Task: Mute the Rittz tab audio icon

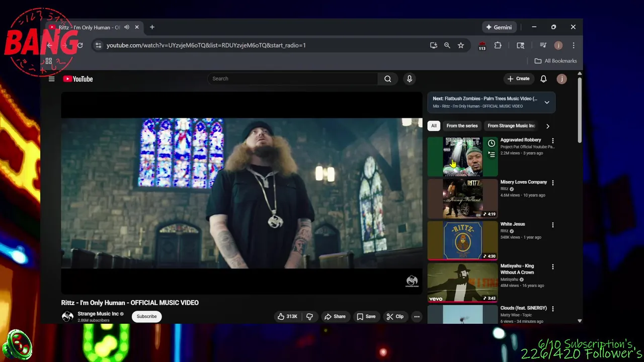Action: 126,27
